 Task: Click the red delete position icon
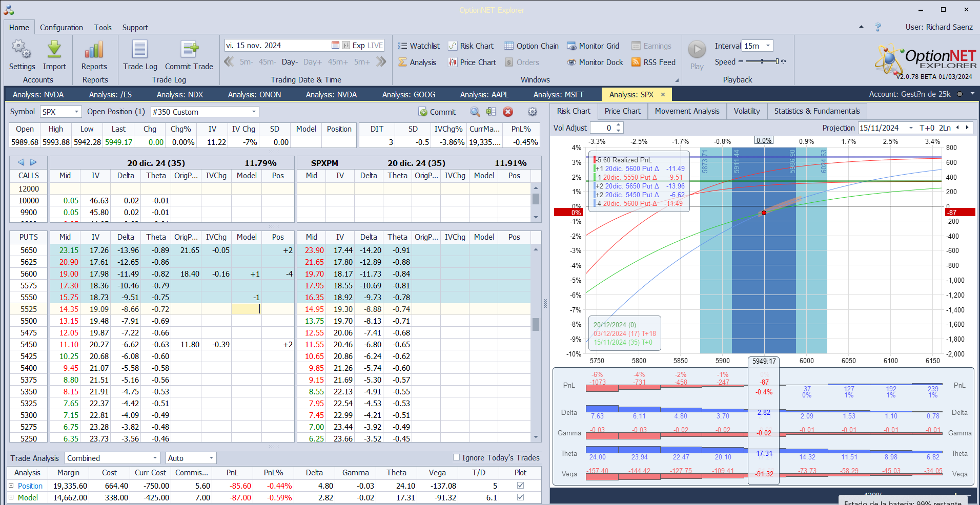pos(508,112)
